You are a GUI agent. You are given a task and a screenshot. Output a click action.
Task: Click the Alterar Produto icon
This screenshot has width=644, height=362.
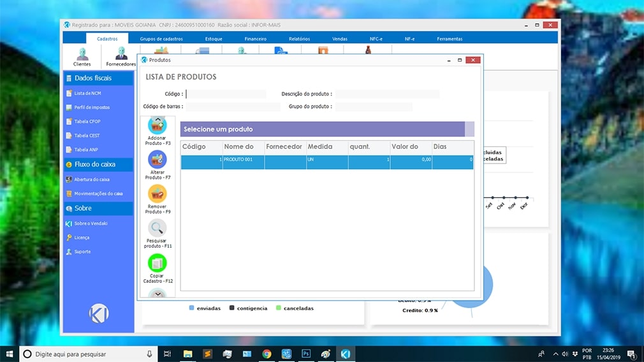(157, 160)
